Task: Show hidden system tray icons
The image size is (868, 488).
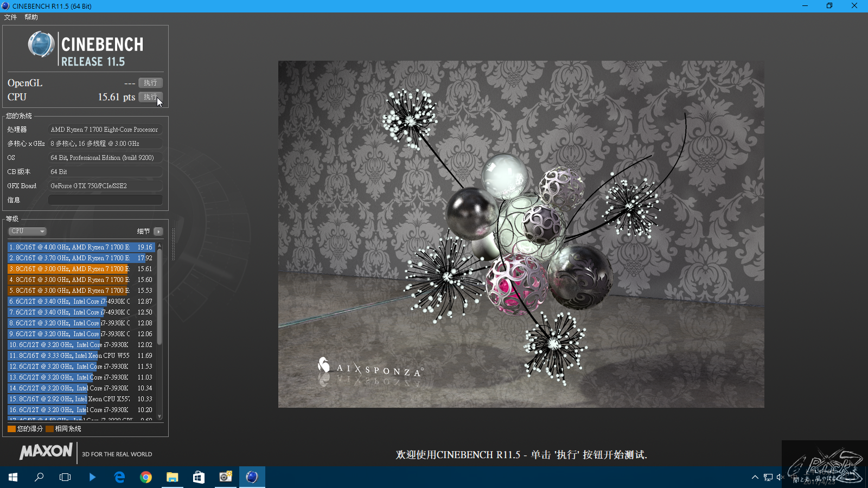Action: pos(755,477)
